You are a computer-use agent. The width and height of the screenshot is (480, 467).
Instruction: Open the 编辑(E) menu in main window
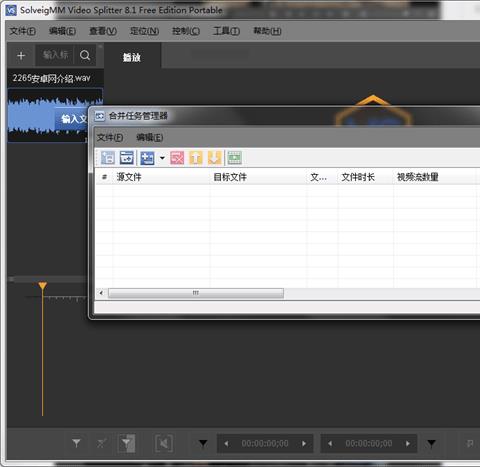62,31
